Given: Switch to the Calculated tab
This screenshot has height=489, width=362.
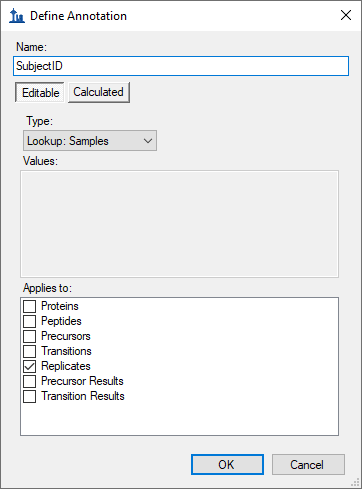Looking at the screenshot, I should [x=99, y=92].
